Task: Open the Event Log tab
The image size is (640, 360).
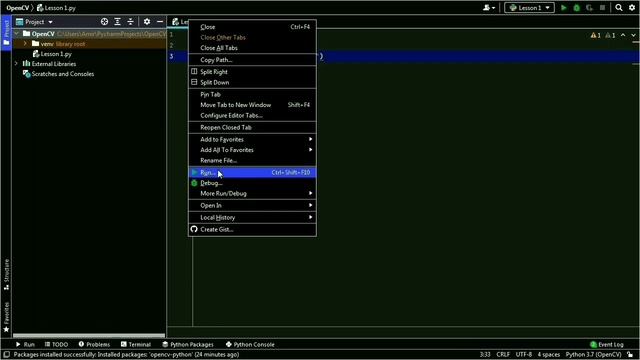Action: [607, 344]
